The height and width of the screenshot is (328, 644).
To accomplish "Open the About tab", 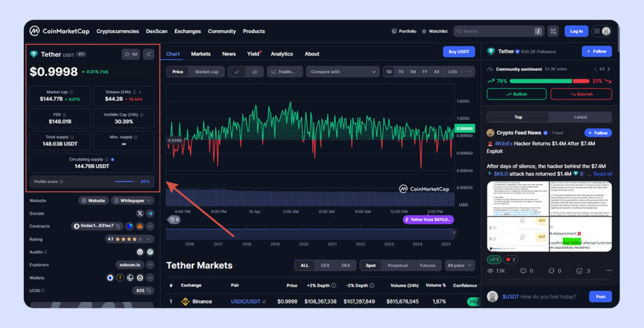I will pyautogui.click(x=312, y=54).
